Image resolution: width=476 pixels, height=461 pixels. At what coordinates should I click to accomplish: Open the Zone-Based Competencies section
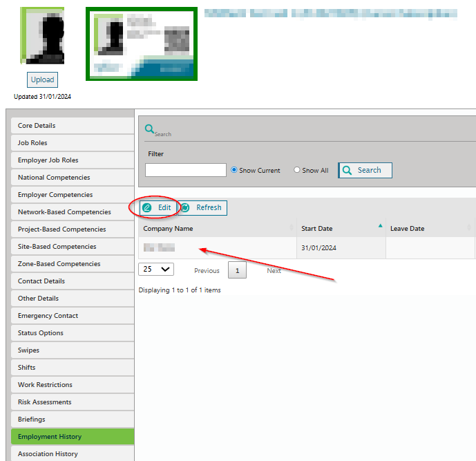point(73,264)
